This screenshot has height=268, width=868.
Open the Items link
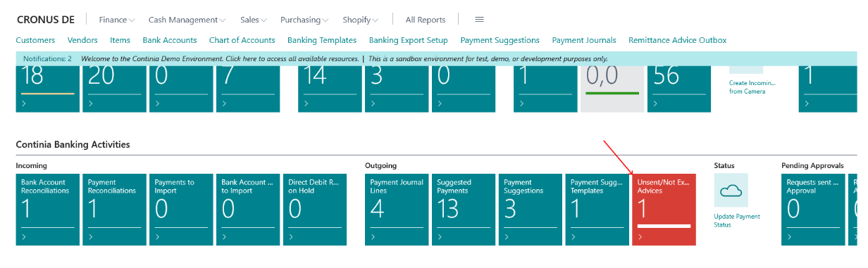120,40
